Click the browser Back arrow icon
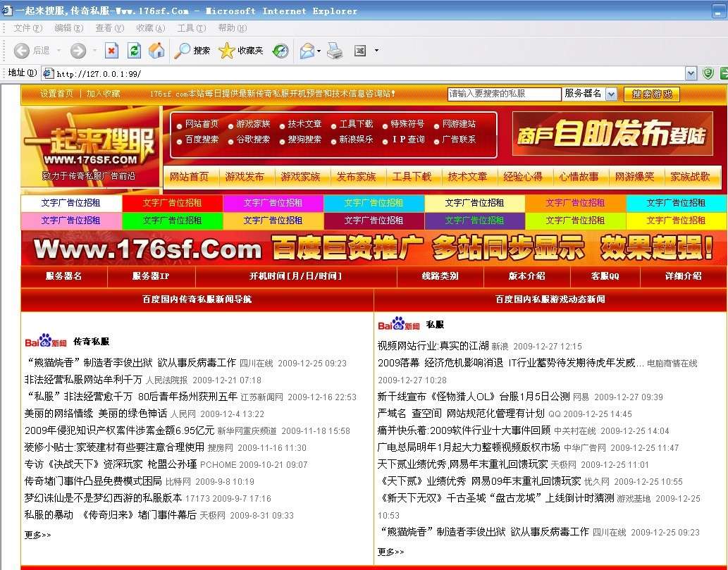Screen dimensions: 728x570 [21, 51]
